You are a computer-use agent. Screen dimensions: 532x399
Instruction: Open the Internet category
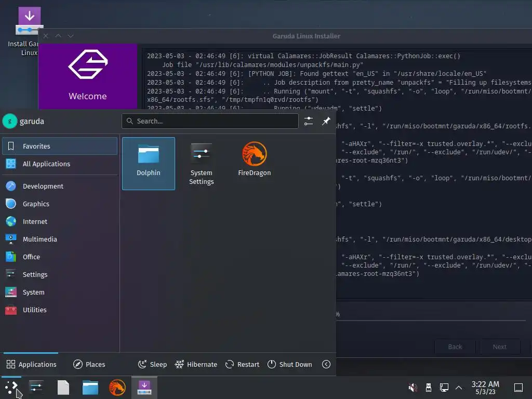(60, 221)
